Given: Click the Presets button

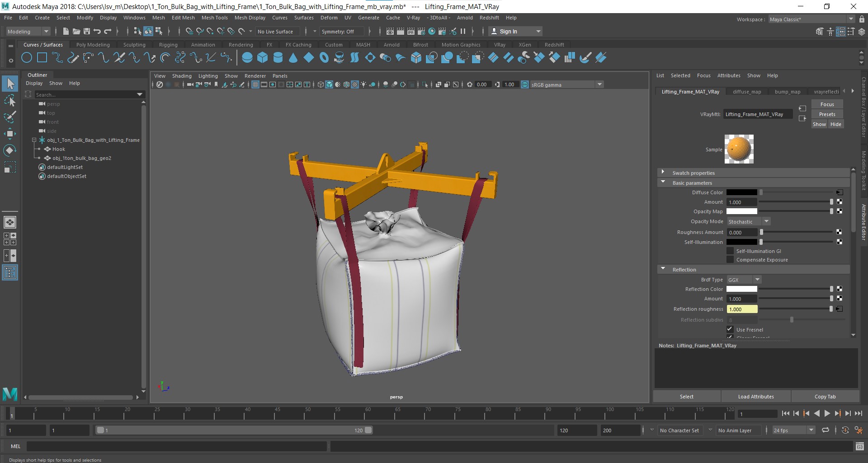Looking at the screenshot, I should point(827,114).
